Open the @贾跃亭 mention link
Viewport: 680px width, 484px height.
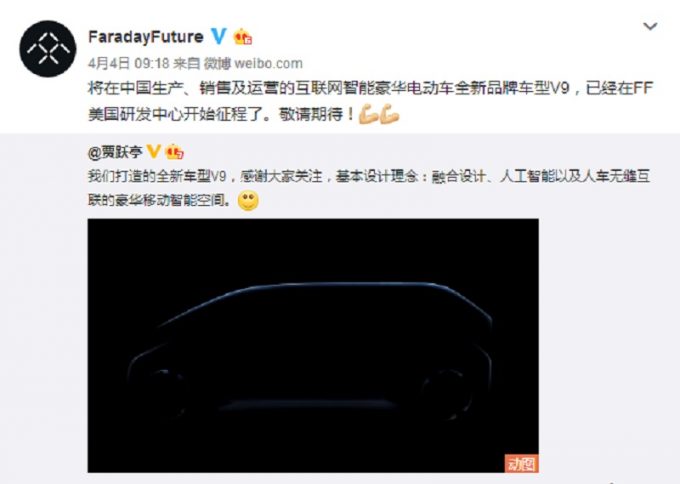(x=115, y=152)
